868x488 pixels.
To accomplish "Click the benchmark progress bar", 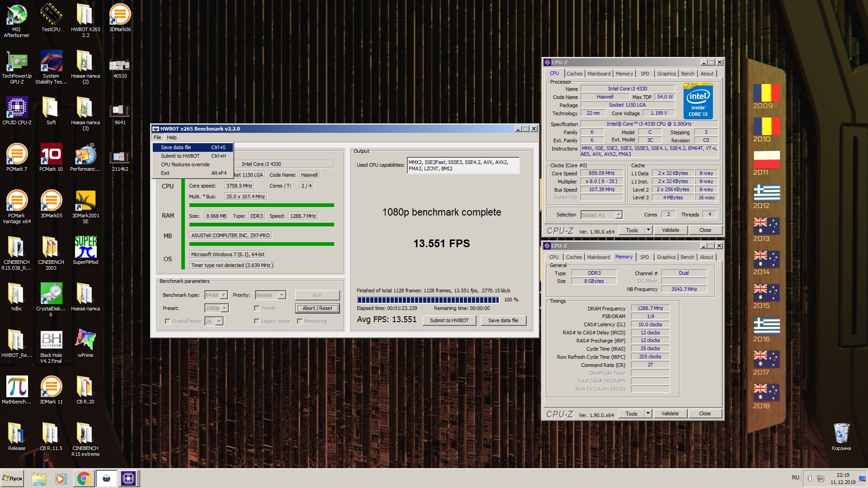I will (x=428, y=300).
